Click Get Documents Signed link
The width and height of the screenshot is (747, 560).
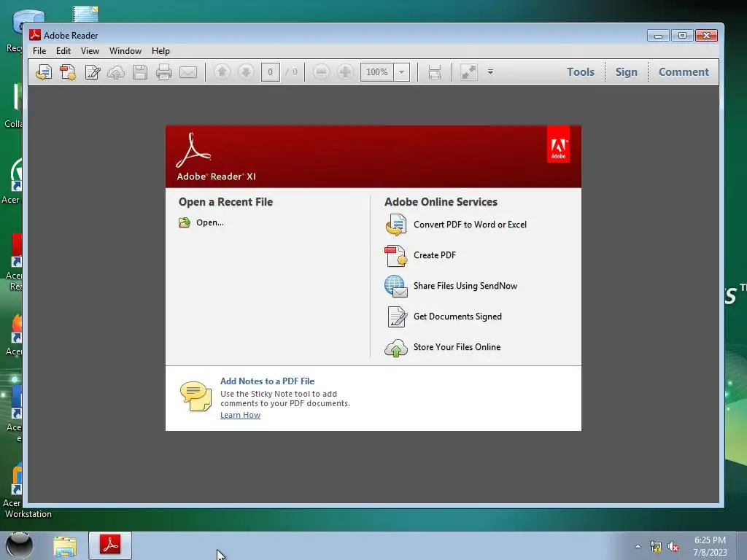click(457, 316)
